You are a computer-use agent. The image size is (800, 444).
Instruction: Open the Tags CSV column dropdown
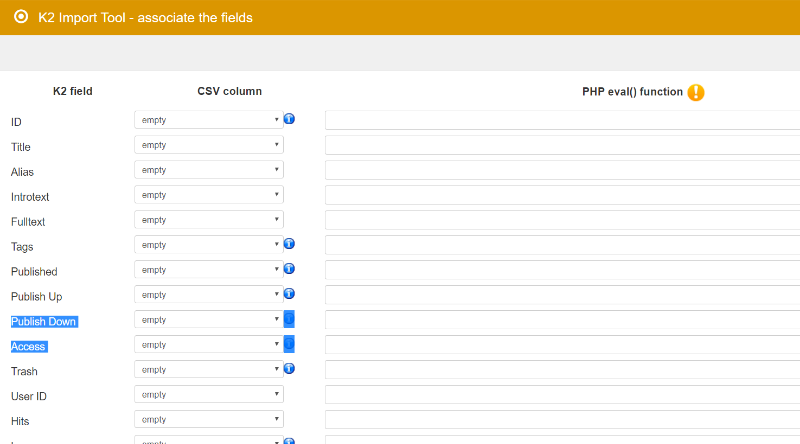click(x=209, y=245)
